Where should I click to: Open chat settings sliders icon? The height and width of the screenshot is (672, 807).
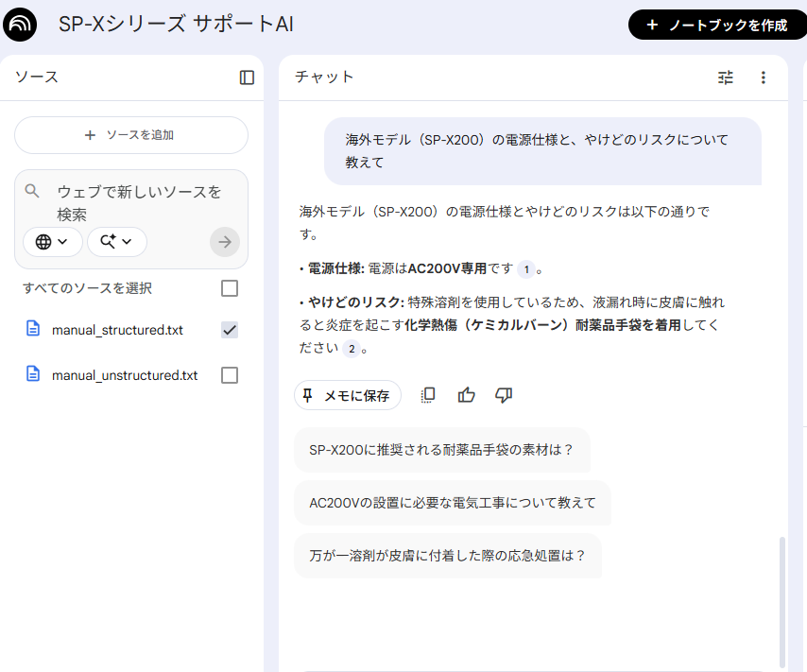726,78
